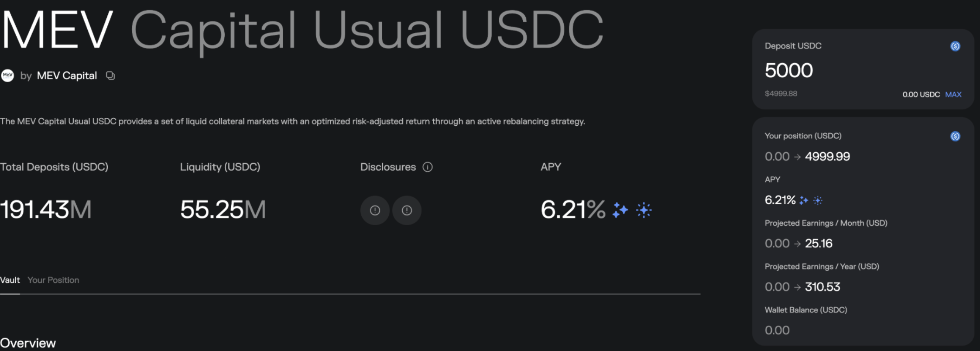Open the MEV Capital curator link
The height and width of the screenshot is (351, 980).
67,76
